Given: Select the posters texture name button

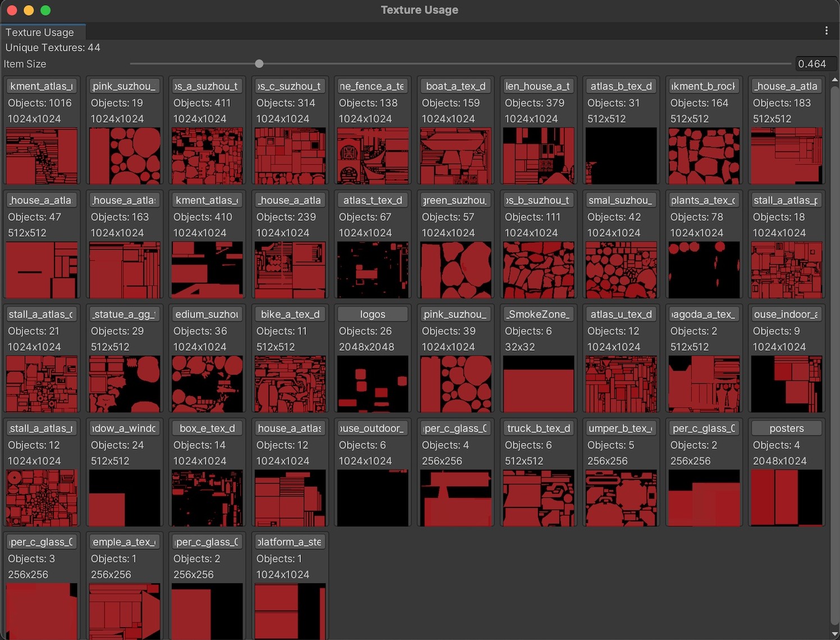Looking at the screenshot, I should point(786,429).
